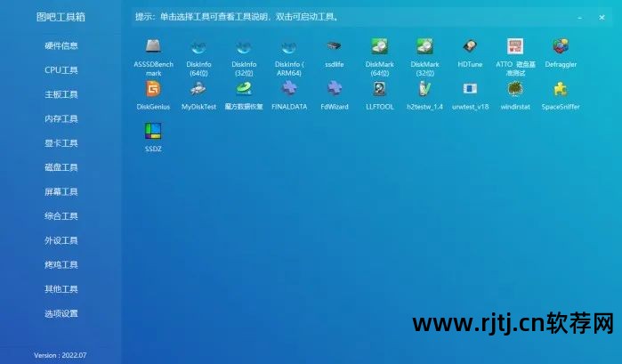Select the LLFTOOL icon
Image resolution: width=622 pixels, height=364 pixels.
coord(380,89)
